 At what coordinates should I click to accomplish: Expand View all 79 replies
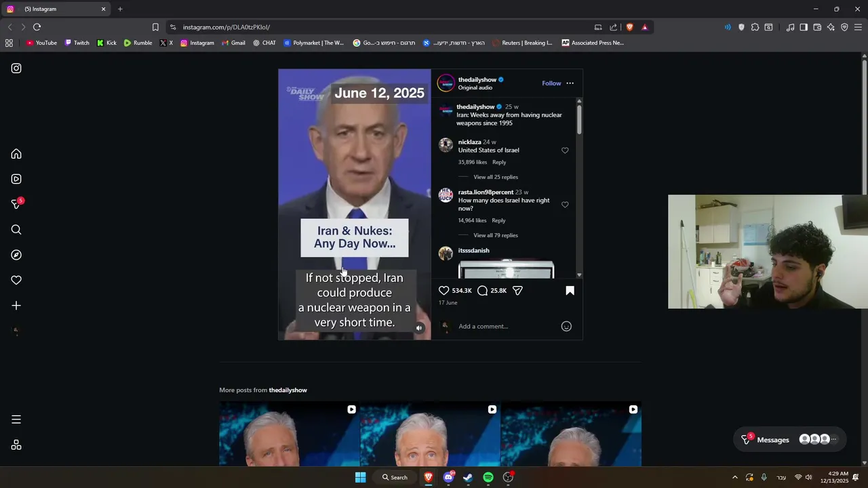[x=496, y=235]
